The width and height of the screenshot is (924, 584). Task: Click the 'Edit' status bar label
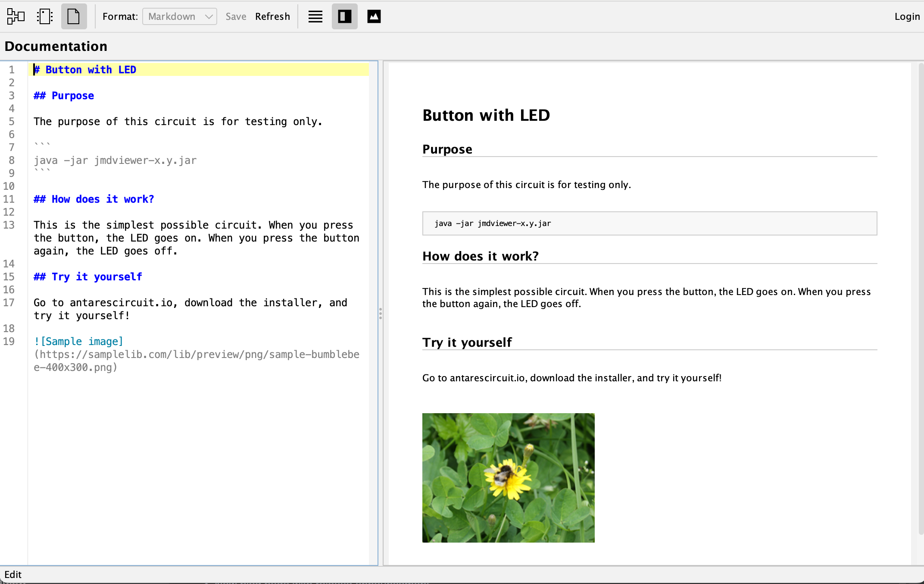[13, 575]
